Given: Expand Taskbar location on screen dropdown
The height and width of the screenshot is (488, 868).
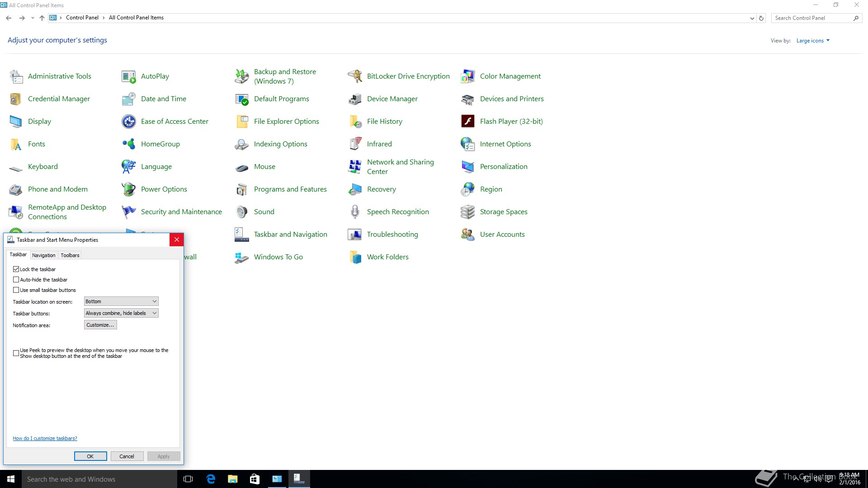Looking at the screenshot, I should click(121, 301).
